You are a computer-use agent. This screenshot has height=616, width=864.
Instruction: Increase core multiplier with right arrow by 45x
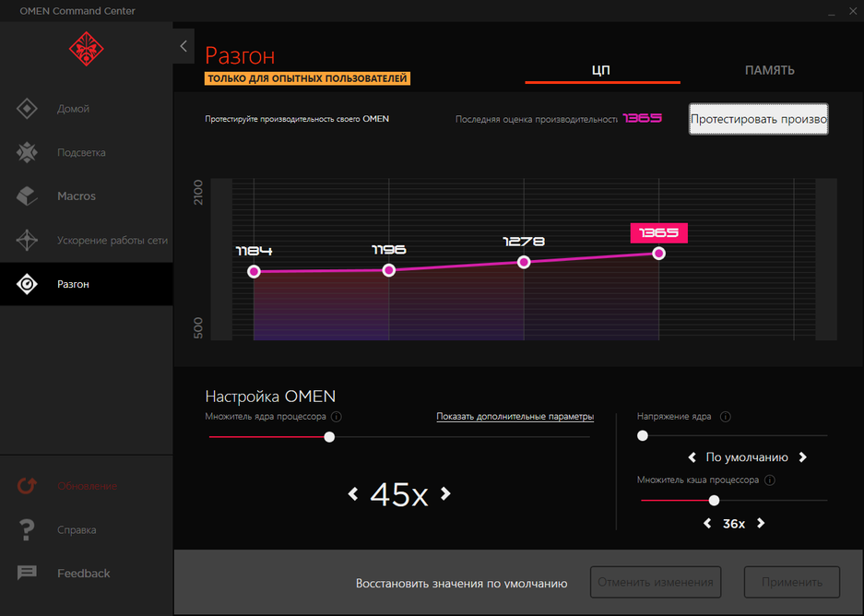pos(445,493)
